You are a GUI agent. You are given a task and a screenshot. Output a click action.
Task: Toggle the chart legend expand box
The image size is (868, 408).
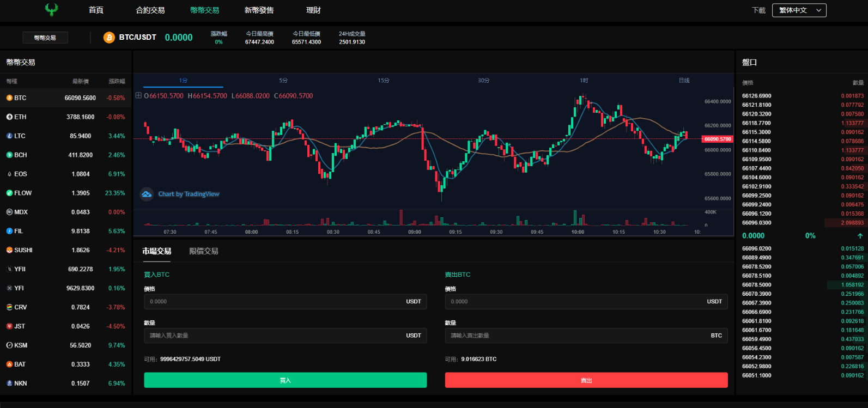click(x=138, y=96)
